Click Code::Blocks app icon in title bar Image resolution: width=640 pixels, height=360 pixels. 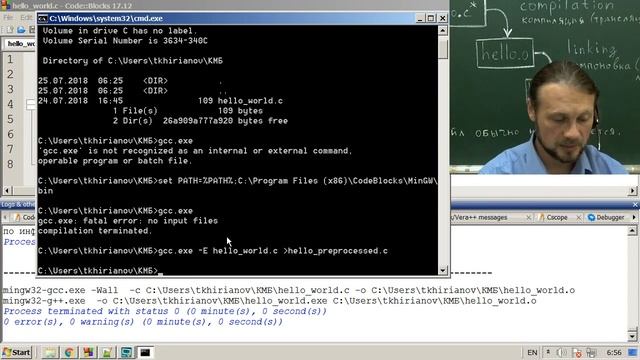pos(6,5)
